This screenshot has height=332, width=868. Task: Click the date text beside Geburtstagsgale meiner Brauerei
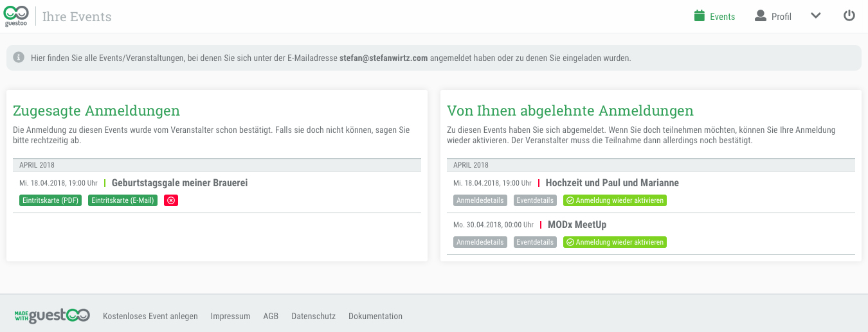59,183
